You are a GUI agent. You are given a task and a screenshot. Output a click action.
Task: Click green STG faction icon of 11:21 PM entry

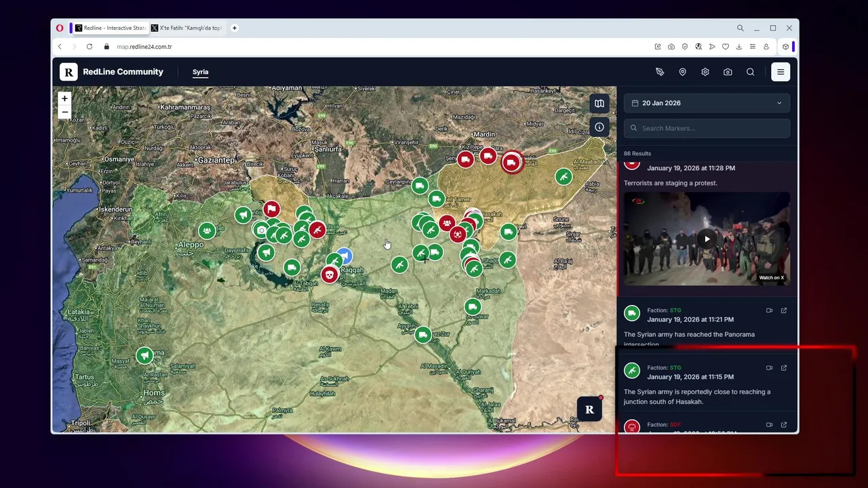tap(632, 313)
